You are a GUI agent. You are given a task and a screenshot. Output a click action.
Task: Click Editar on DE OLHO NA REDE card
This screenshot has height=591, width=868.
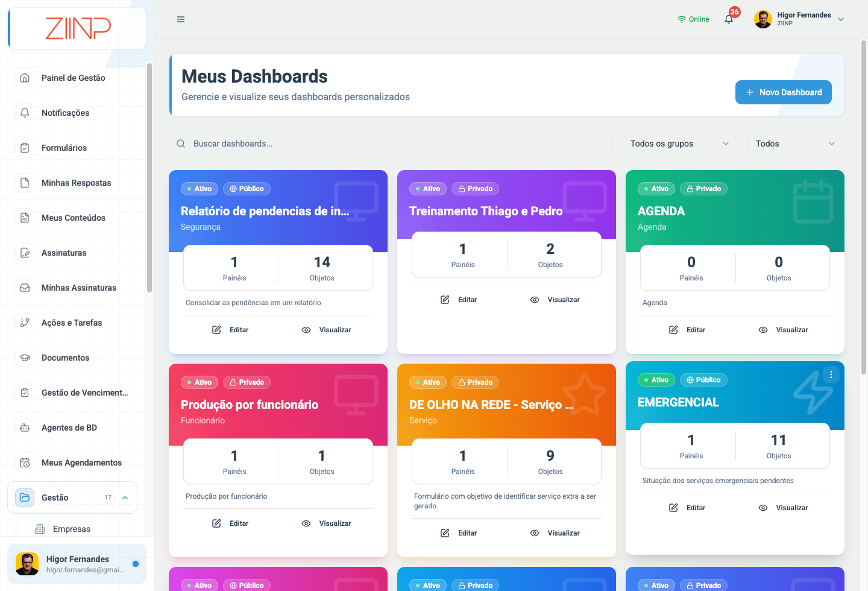[x=459, y=533]
